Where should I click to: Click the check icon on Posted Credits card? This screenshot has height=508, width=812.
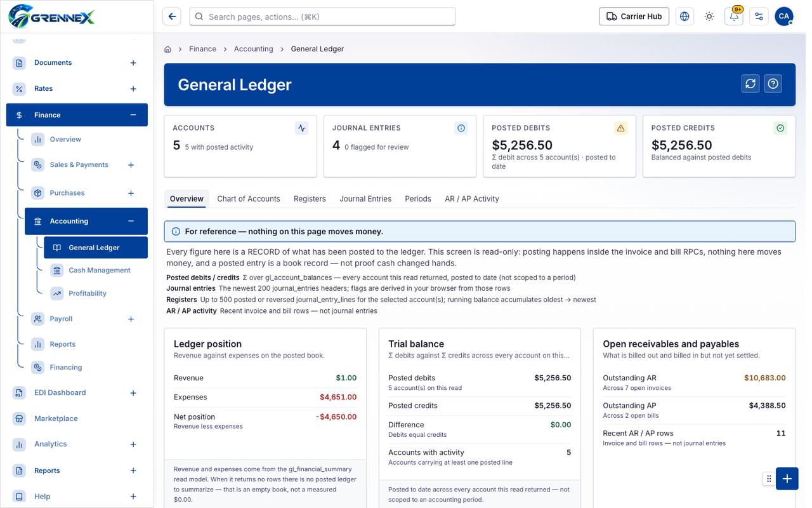[x=780, y=128]
